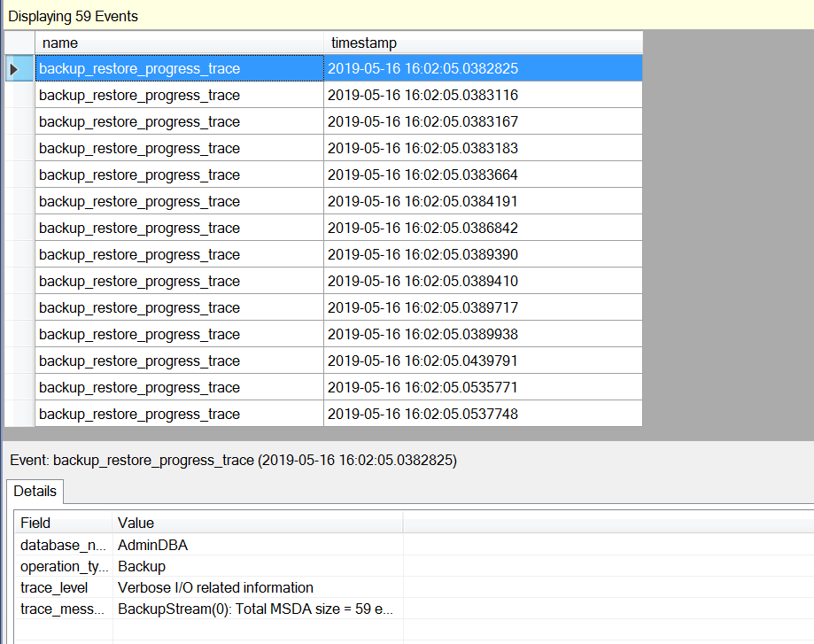
Task: Click the Field column header in details
Action: 64,523
